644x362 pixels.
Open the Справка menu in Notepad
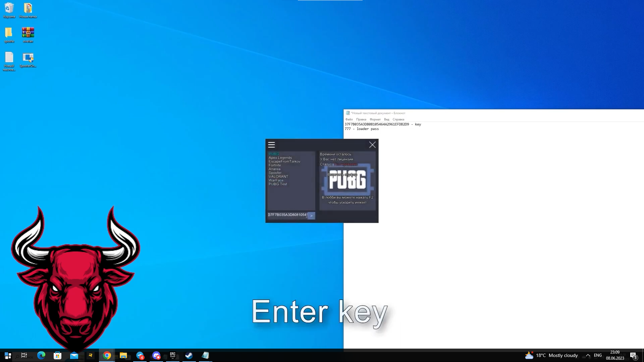(x=398, y=119)
